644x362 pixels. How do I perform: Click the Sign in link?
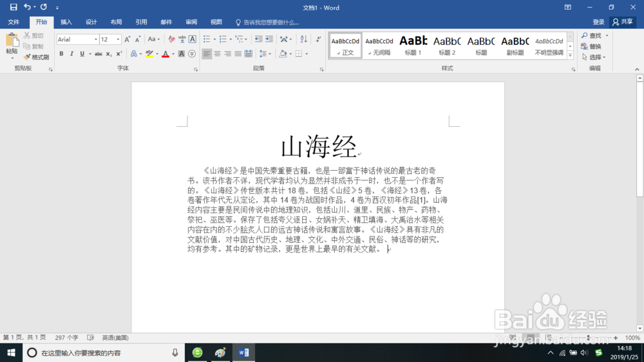coord(598,22)
